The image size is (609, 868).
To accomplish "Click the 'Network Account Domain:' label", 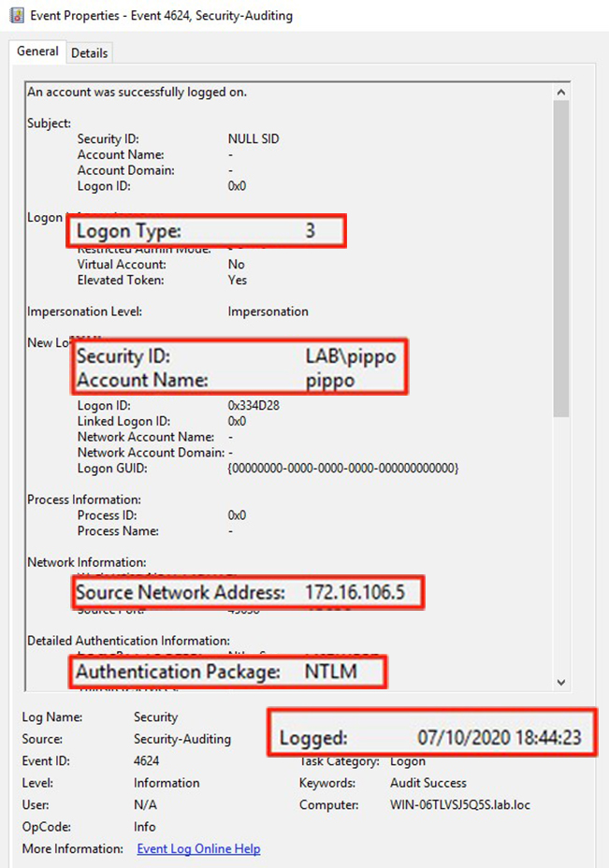I will (x=152, y=453).
